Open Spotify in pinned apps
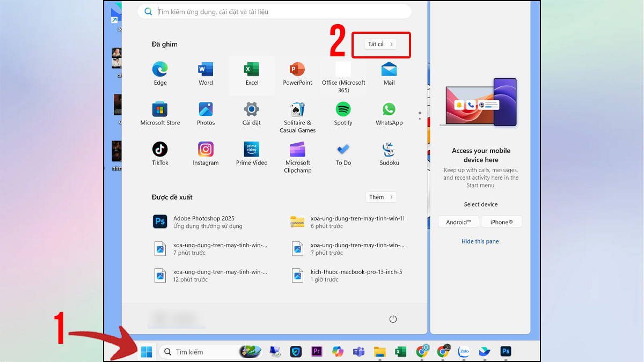Image resolution: width=644 pixels, height=362 pixels. [343, 113]
